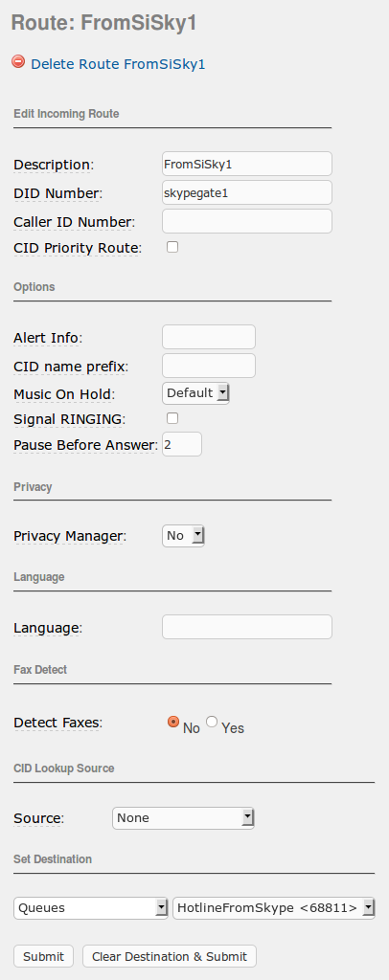This screenshot has width=389, height=980.
Task: Click Clear Destination & Submit button
Action: point(170,956)
